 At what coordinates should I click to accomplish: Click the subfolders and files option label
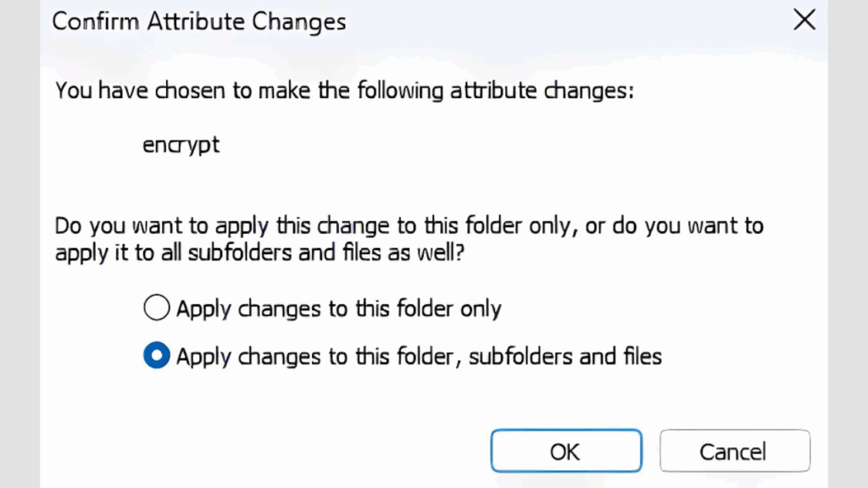[419, 356]
